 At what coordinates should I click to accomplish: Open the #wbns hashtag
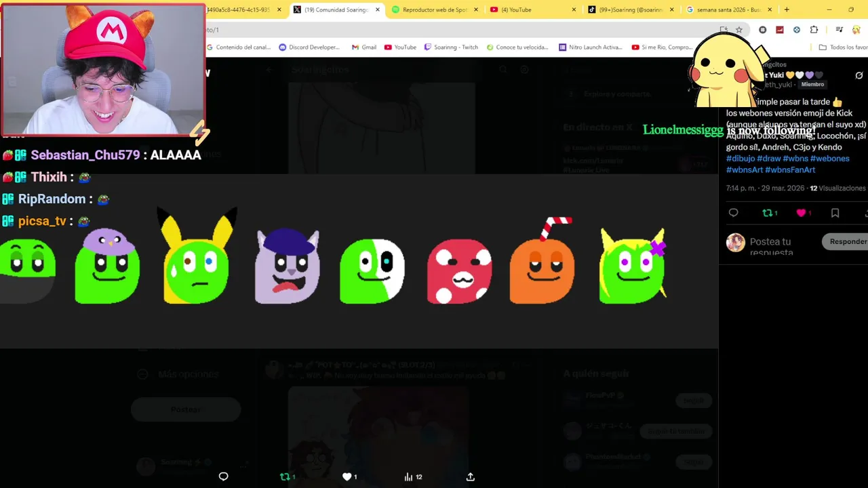point(795,159)
